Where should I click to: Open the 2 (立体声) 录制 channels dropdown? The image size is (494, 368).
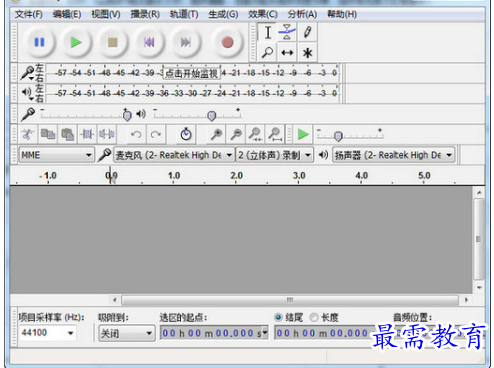275,155
